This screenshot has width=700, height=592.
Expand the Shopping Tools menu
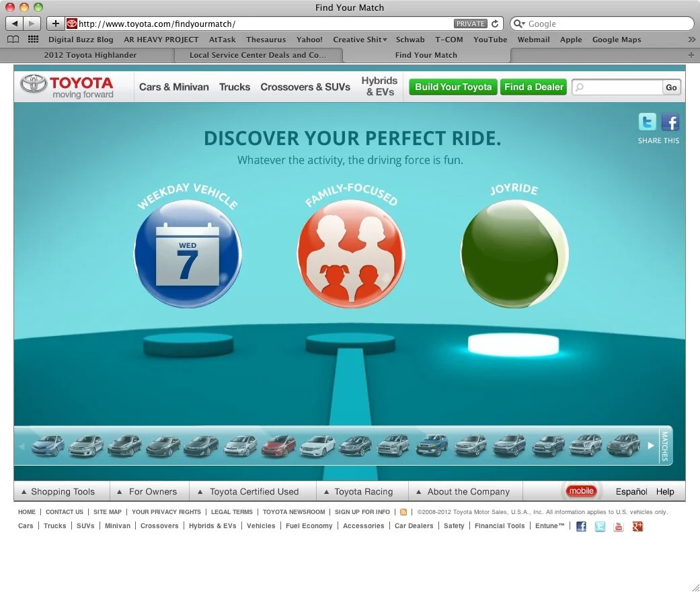pyautogui.click(x=59, y=492)
